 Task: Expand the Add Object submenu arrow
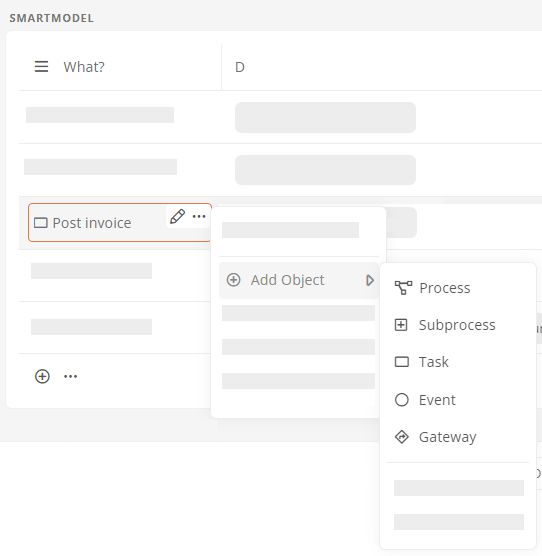pyautogui.click(x=370, y=280)
